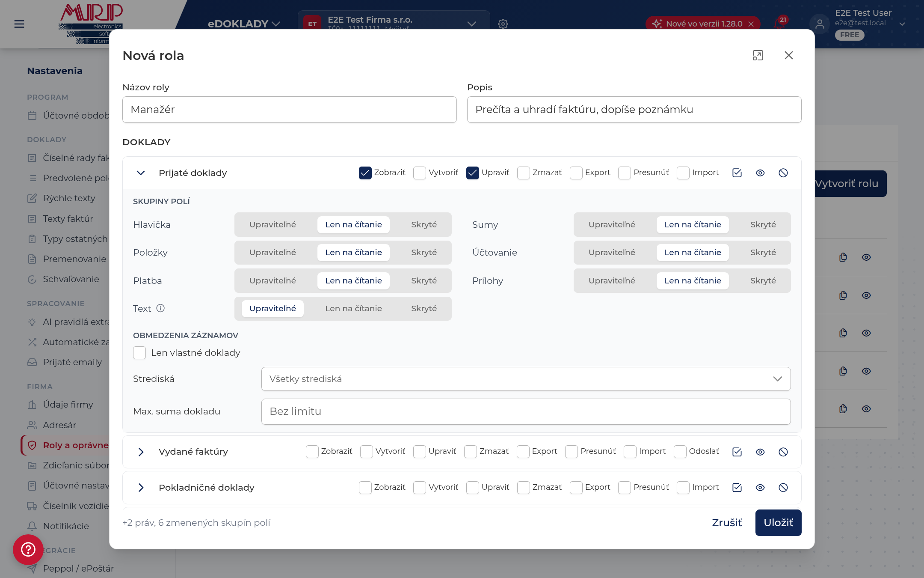924x578 pixels.
Task: Click the eye icon in Vydané faktúry row
Action: tap(760, 452)
